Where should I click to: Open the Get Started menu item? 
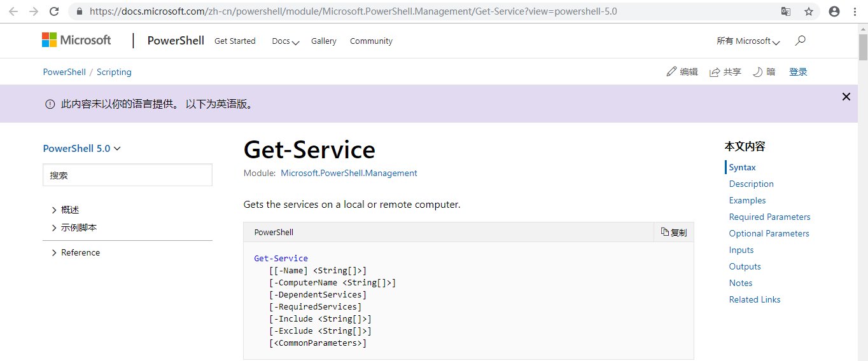[x=235, y=41]
